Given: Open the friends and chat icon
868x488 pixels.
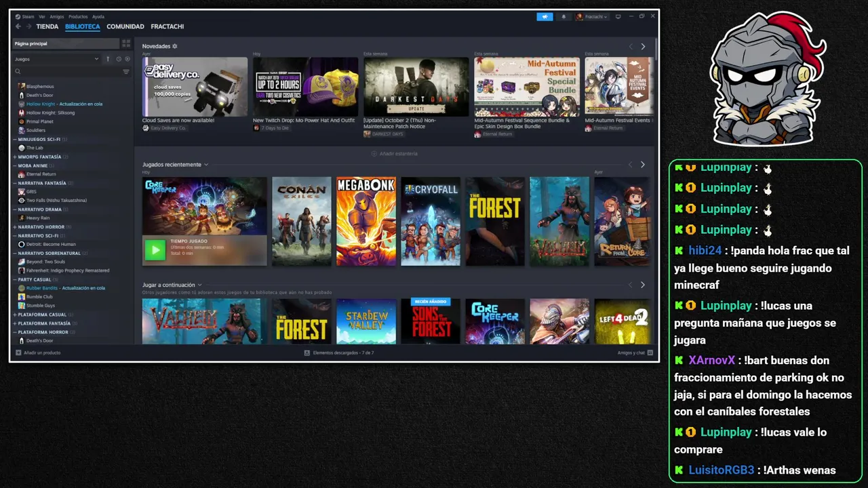Looking at the screenshot, I should coord(650,352).
